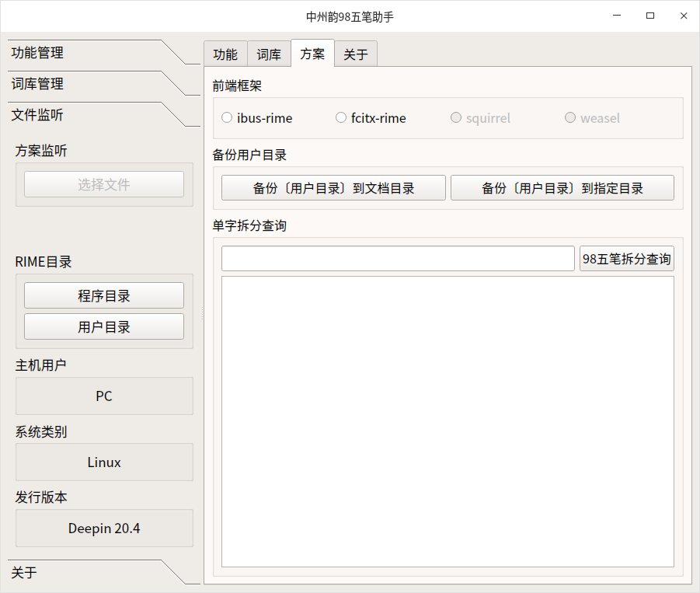Switch to the 词库 tab
Image resolution: width=700 pixels, height=593 pixels.
pyautogui.click(x=269, y=54)
